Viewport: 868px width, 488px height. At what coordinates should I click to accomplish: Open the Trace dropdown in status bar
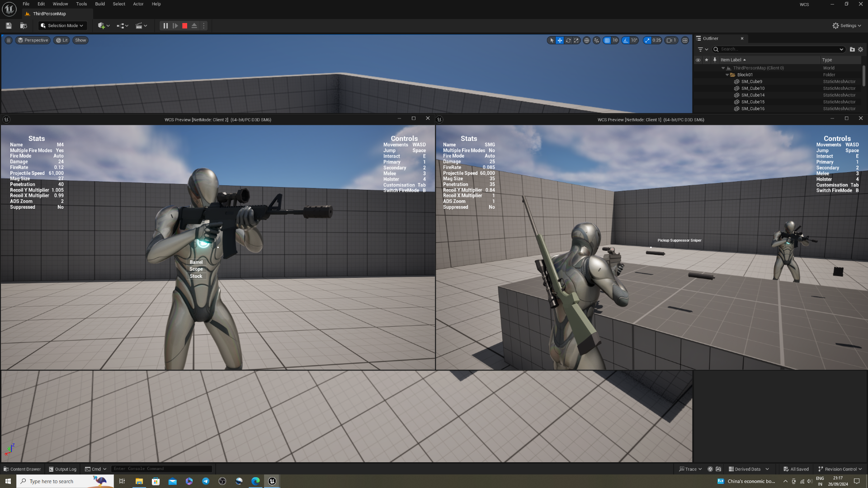[x=690, y=469]
